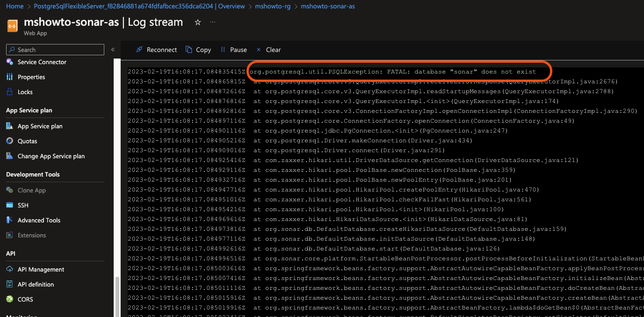Viewport: 644px width, 317px height.
Task: Click the CORS icon
Action: (9, 299)
